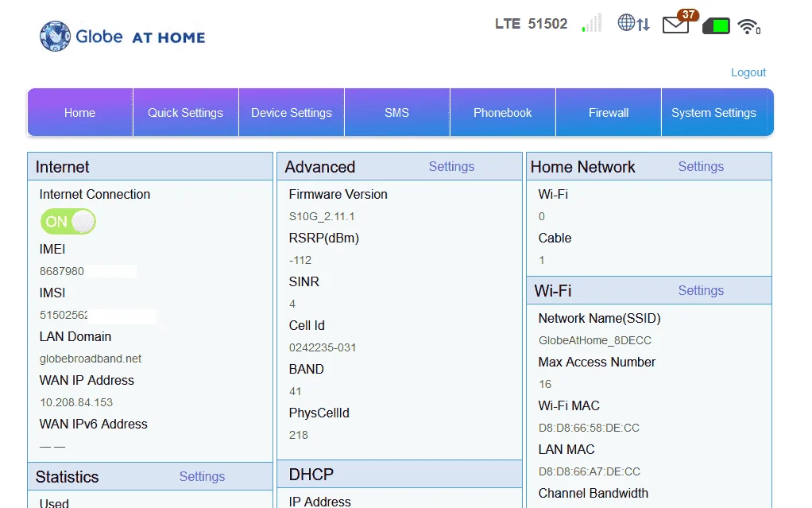This screenshot has width=812, height=508.
Task: Click the LAN MAC D8:D8:66:A7:DE:CC
Action: coord(590,471)
